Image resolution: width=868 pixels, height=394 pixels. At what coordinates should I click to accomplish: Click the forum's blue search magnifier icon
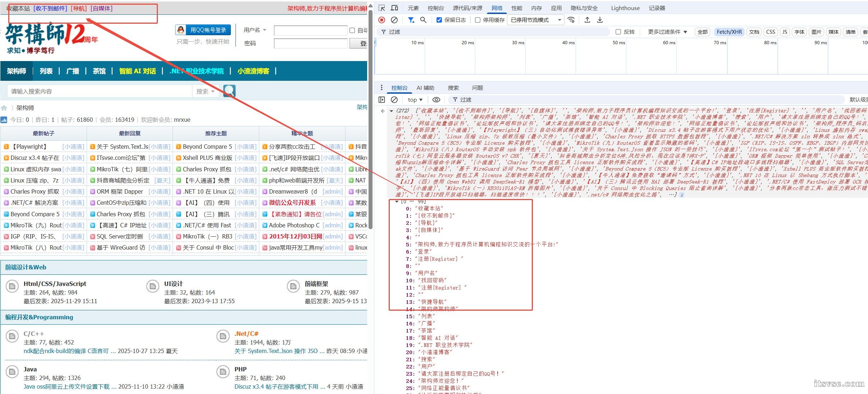[x=229, y=91]
